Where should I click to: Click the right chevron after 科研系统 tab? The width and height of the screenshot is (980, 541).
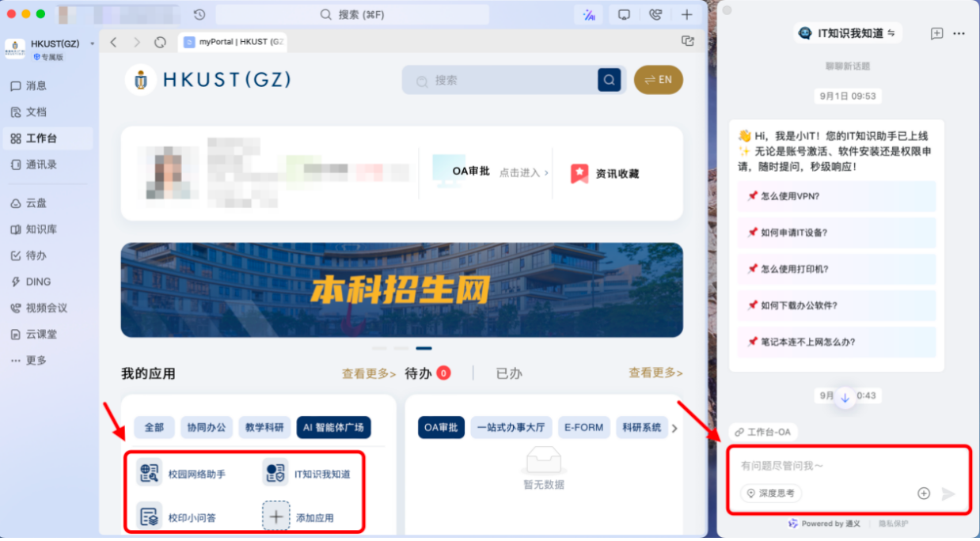[x=674, y=428]
